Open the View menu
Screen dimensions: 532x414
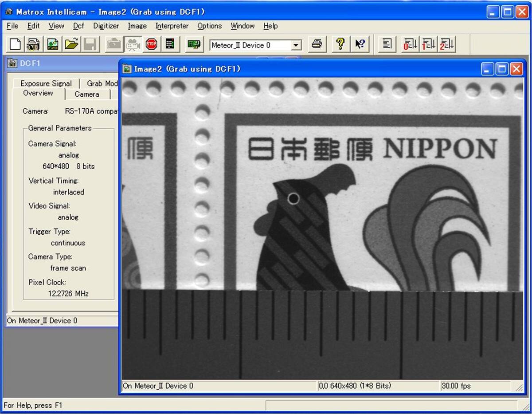(56, 26)
